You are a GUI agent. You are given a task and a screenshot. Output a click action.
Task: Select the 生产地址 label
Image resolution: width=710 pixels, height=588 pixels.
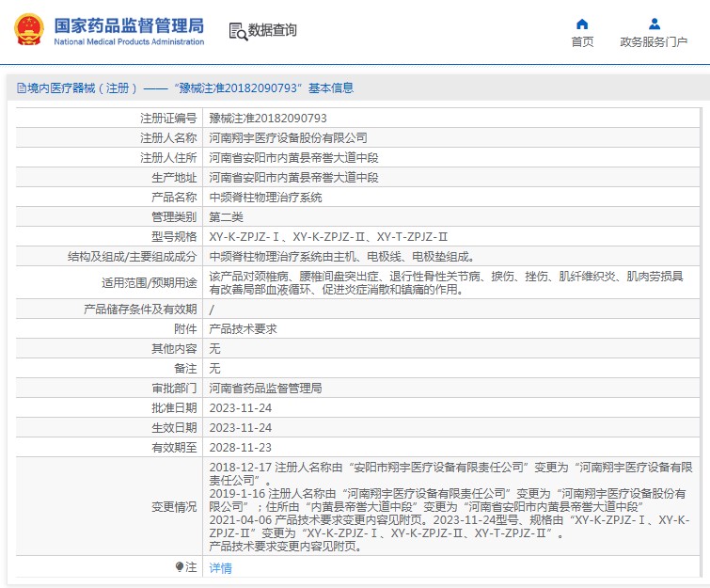click(174, 178)
